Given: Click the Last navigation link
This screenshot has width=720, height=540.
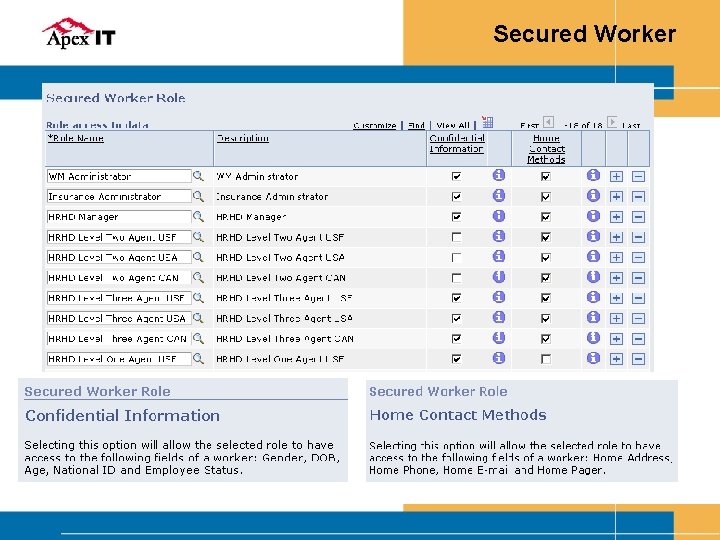Looking at the screenshot, I should click(631, 125).
